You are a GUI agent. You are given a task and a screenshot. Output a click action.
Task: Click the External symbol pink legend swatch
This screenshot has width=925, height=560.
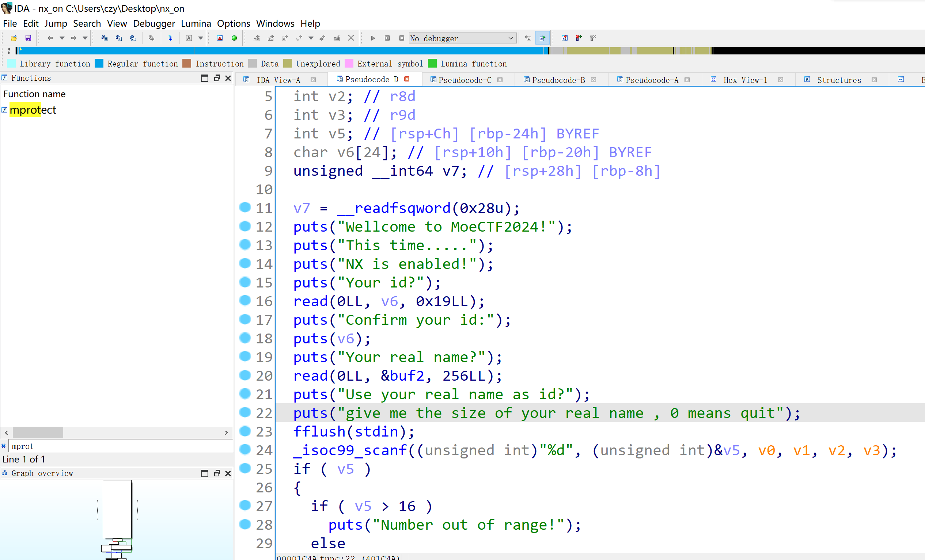tap(349, 64)
